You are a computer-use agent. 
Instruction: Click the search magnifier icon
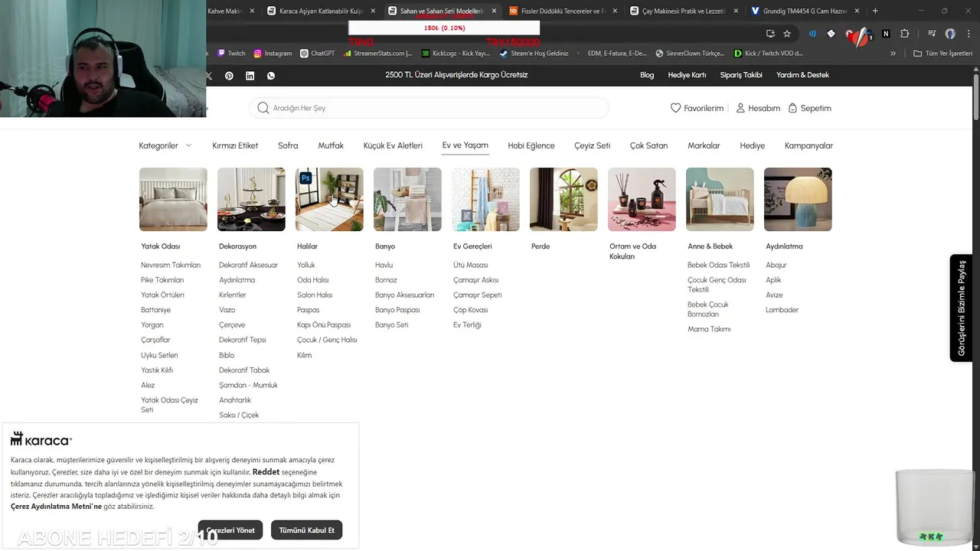pos(263,108)
